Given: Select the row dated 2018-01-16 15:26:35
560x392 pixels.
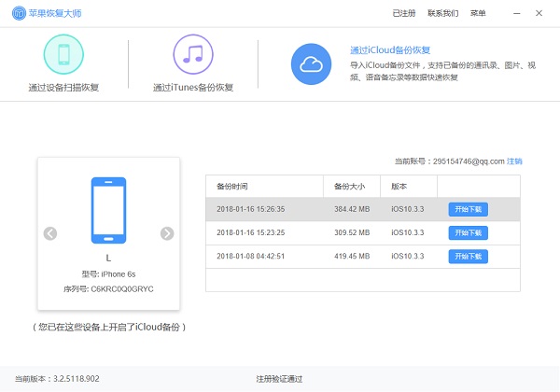Looking at the screenshot, I should 363,209.
